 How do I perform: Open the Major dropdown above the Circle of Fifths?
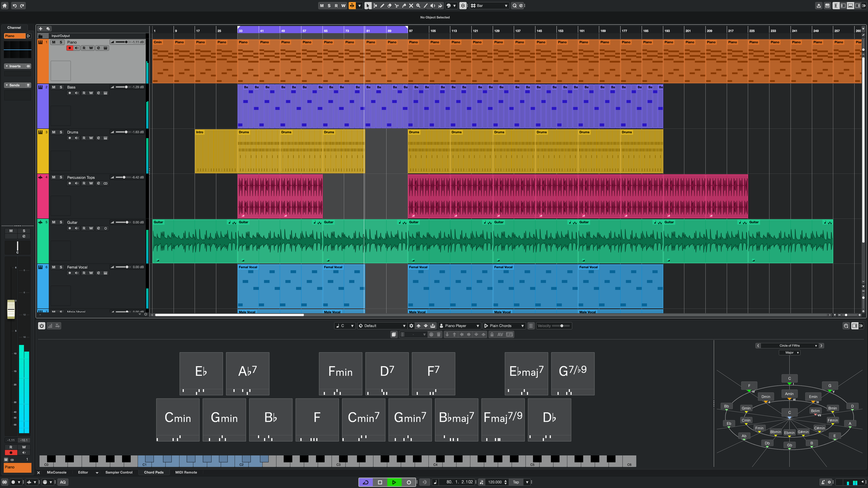coord(790,353)
